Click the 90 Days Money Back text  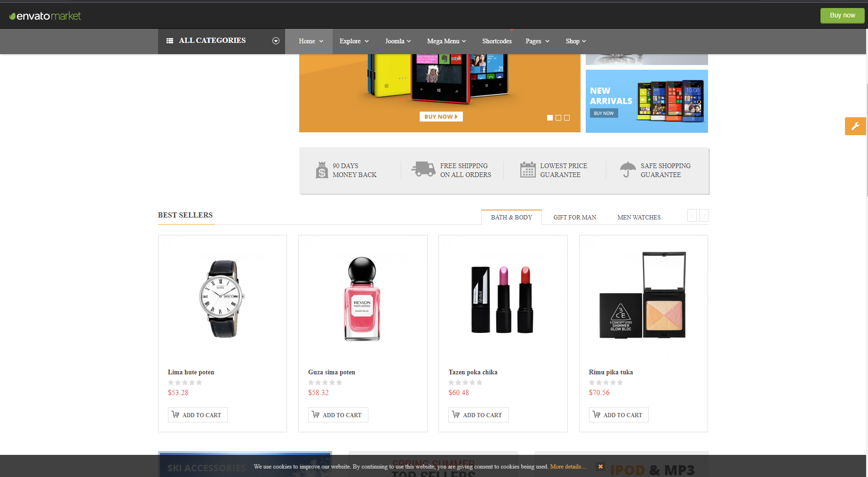[x=355, y=170]
